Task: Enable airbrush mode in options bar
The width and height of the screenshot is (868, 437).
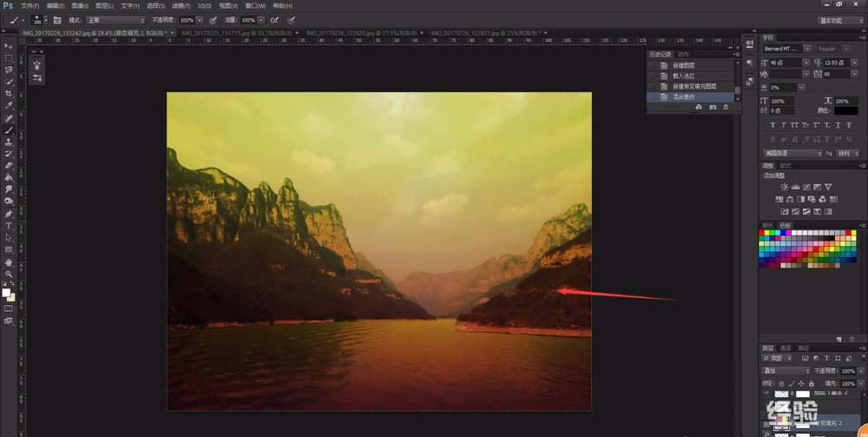Action: pos(274,20)
